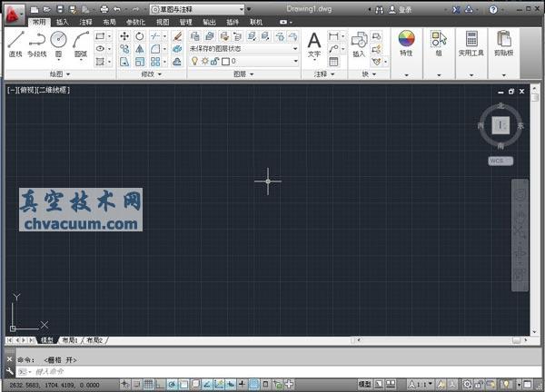
Task: Open the 草图与注释 workspace dropdown
Action: (197, 8)
